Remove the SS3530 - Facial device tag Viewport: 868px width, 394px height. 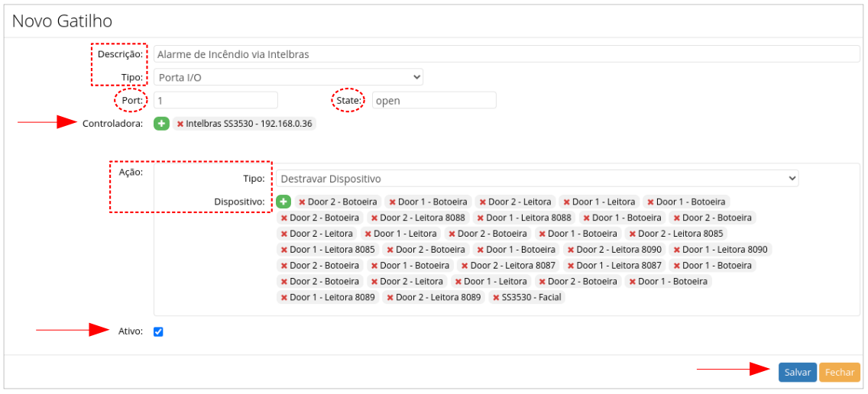pos(495,297)
